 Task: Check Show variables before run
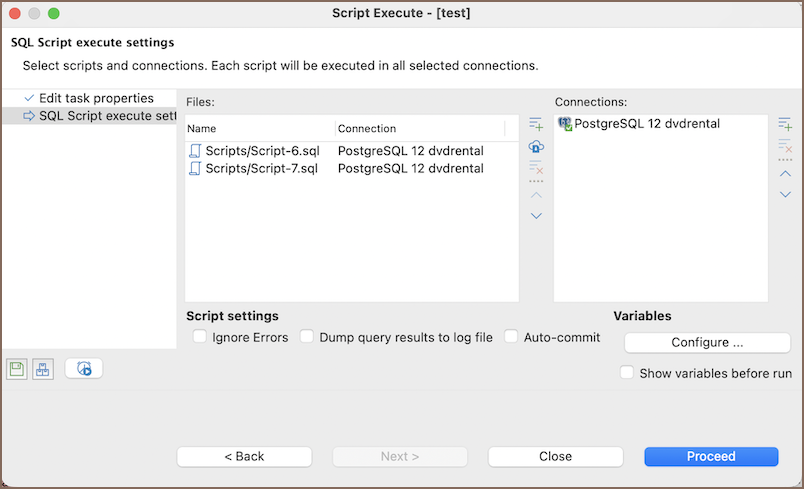[627, 373]
